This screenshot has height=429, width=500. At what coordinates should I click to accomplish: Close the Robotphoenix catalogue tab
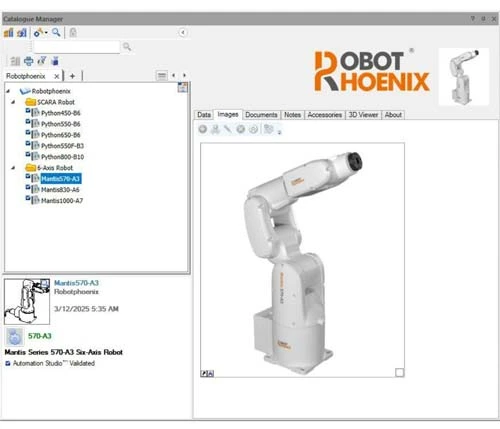[x=57, y=76]
